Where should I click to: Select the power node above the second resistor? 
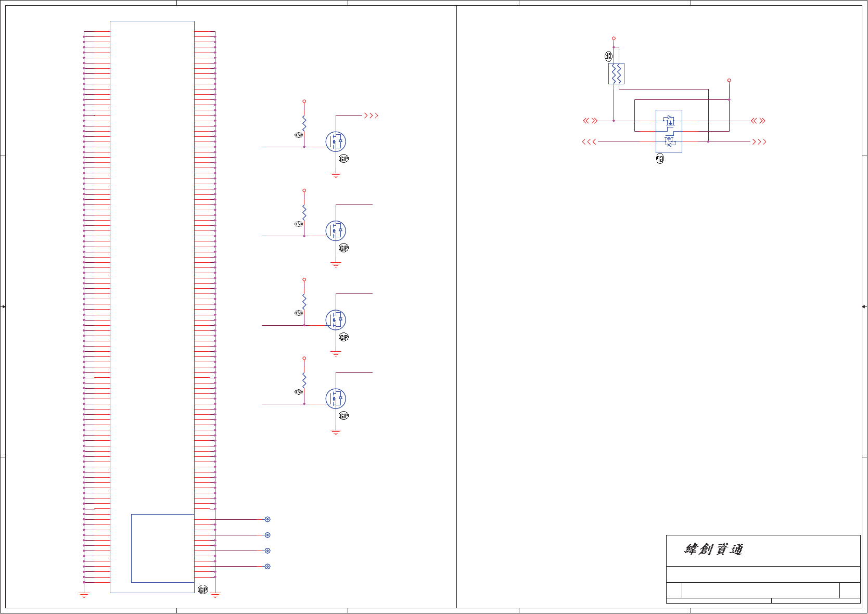coord(304,190)
